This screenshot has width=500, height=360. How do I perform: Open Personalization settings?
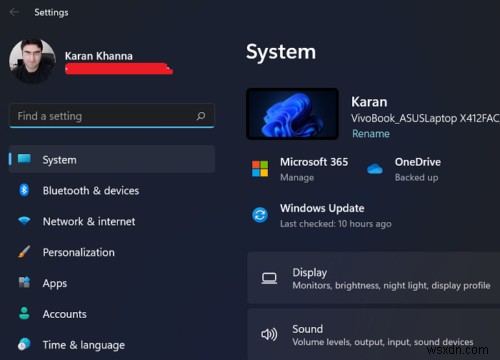pos(112,252)
